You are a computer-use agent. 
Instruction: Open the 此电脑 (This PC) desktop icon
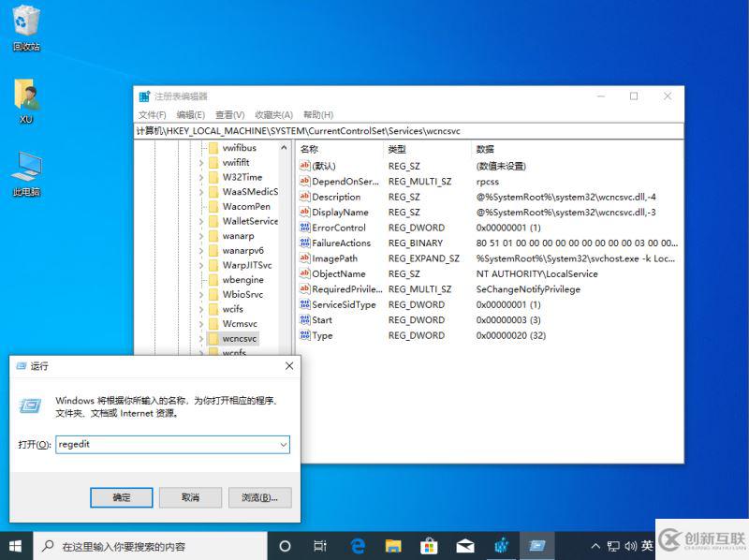[26, 168]
